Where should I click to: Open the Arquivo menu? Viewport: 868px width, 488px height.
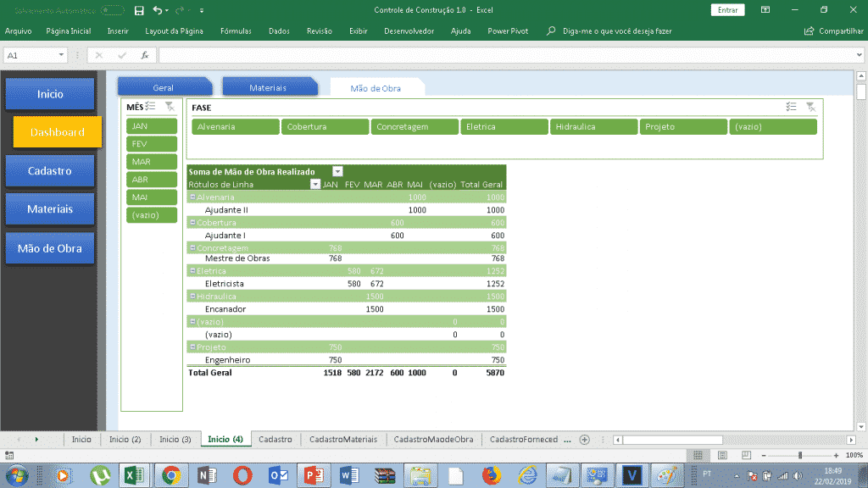(19, 31)
